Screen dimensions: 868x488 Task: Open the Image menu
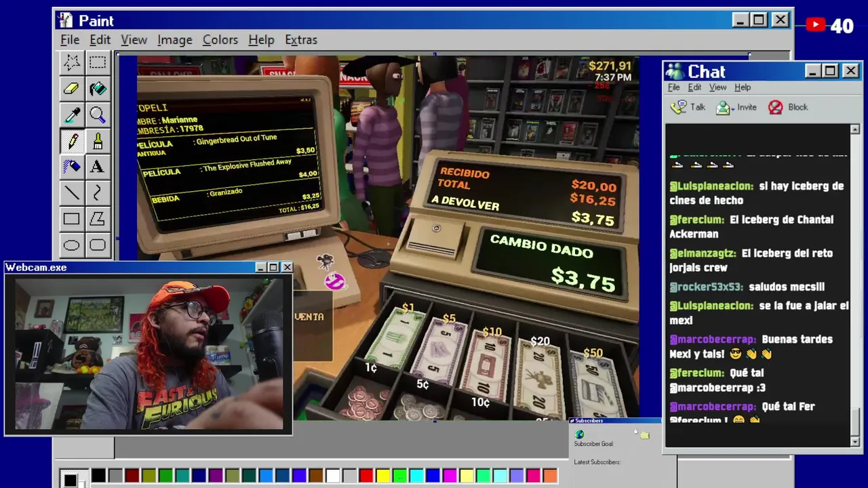(174, 40)
